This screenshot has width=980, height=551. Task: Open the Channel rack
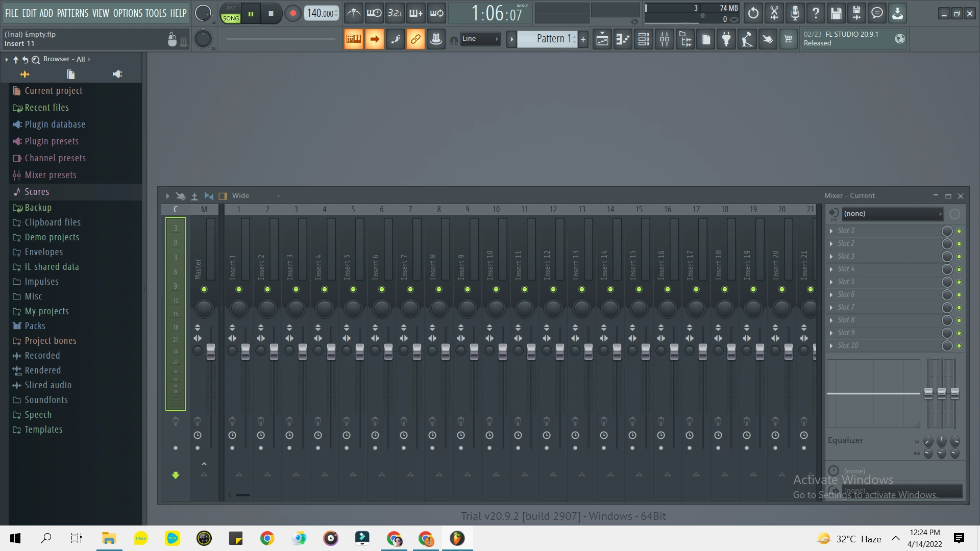(644, 39)
